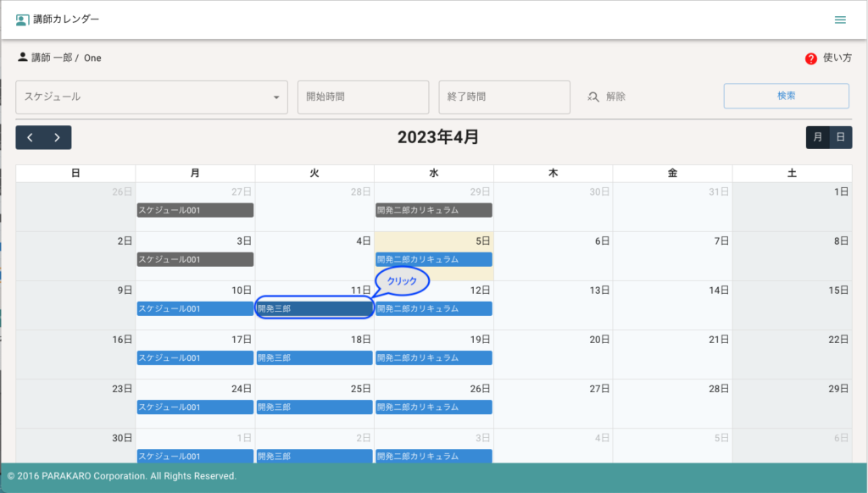Switch to month view 月 toggle
This screenshot has width=868, height=493.
click(x=817, y=137)
